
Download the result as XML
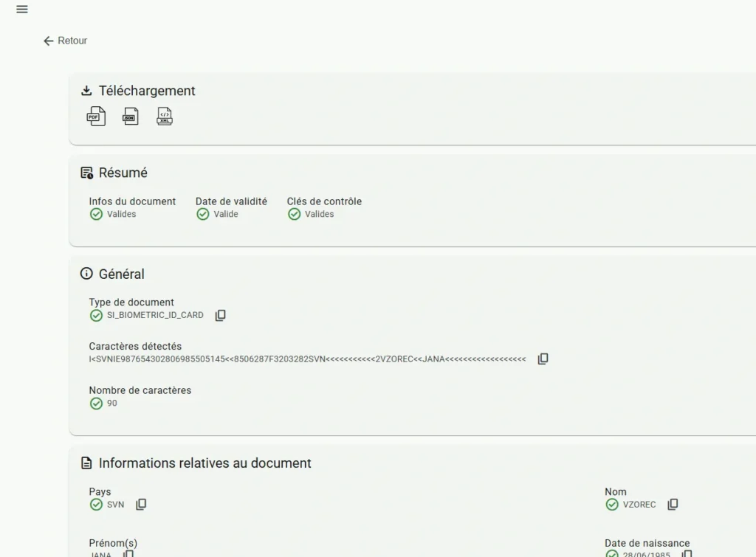[165, 116]
